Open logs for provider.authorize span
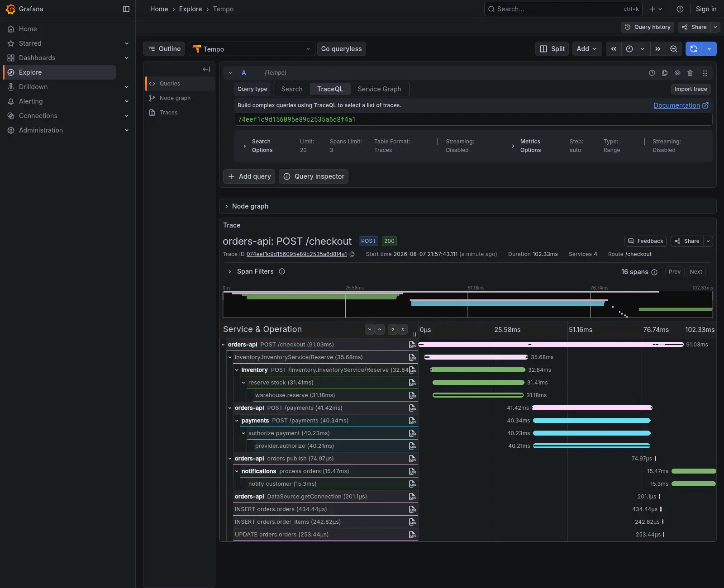Screen dimensions: 724x588 point(412,446)
